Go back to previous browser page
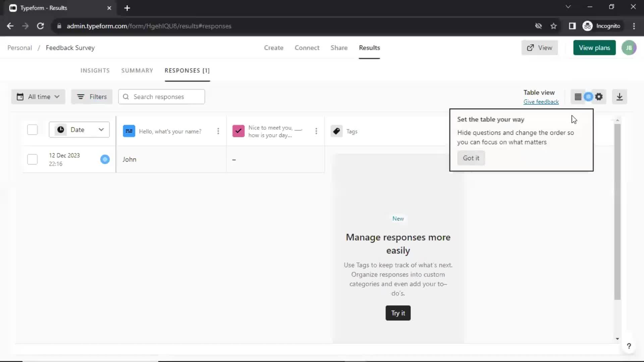This screenshot has width=644, height=362. click(x=10, y=26)
